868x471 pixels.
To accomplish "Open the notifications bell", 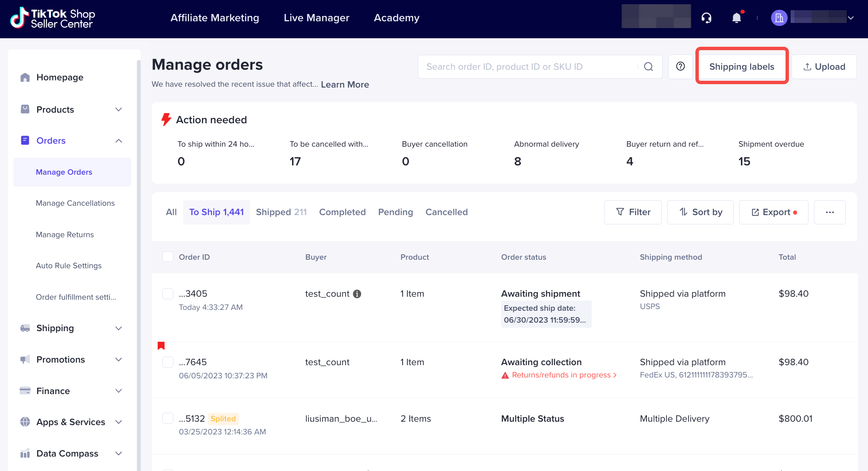I will tap(737, 18).
